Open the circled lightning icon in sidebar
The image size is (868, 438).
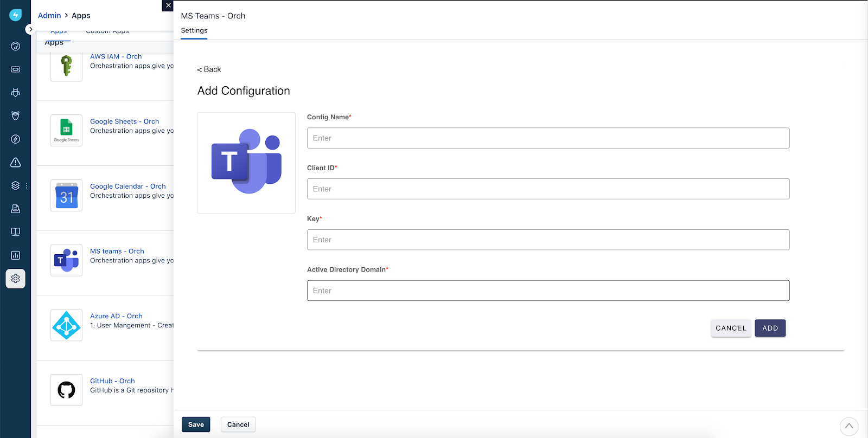[15, 139]
